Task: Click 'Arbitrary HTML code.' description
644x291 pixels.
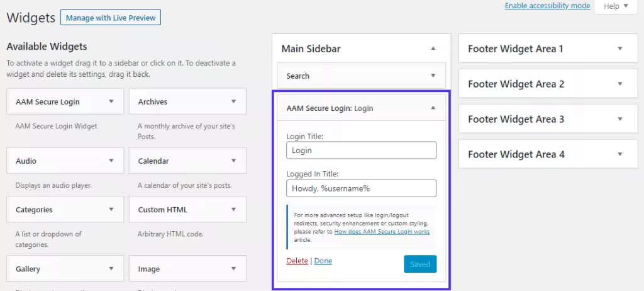Action: point(171,234)
